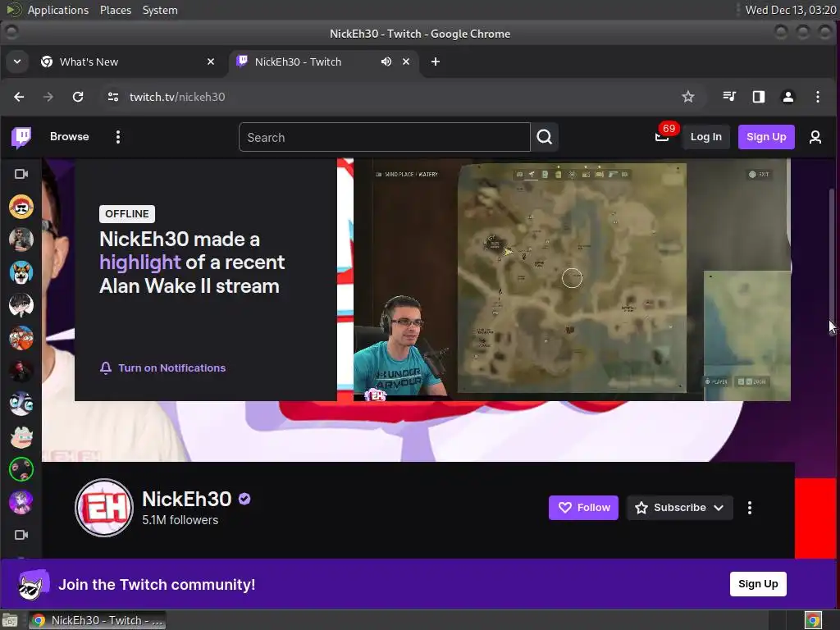Open more options dots next to Browse
Image resolution: width=840 pixels, height=630 pixels.
(118, 137)
